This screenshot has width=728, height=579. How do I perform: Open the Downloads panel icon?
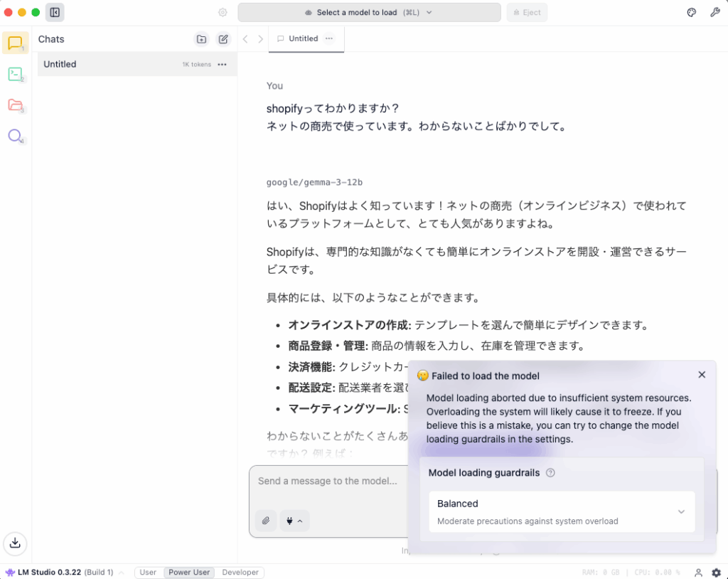(x=15, y=543)
